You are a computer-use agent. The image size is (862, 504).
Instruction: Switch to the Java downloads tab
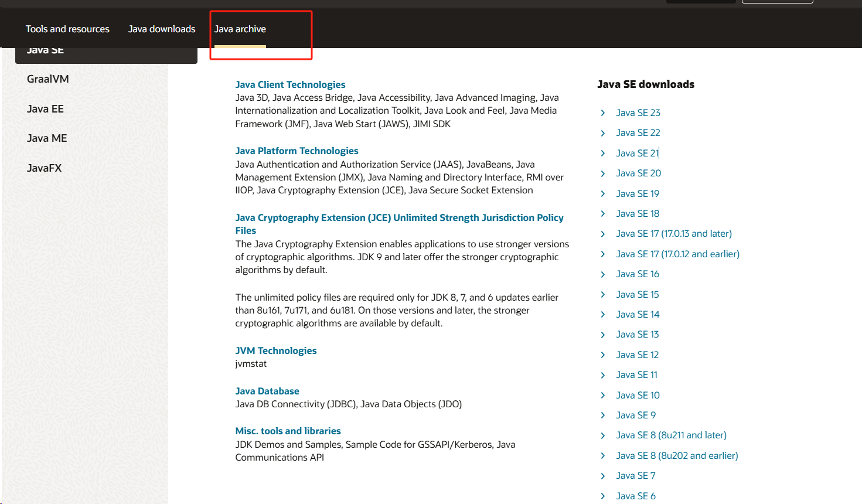[162, 29]
